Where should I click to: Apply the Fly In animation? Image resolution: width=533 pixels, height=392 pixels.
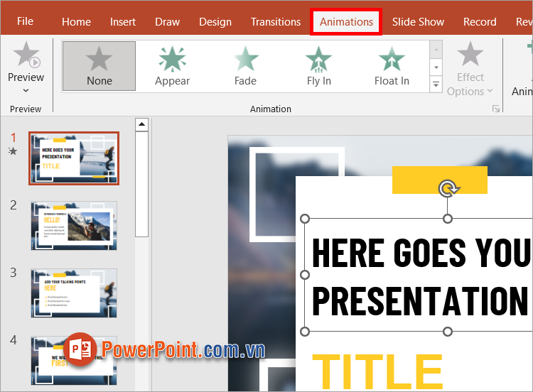(318, 66)
